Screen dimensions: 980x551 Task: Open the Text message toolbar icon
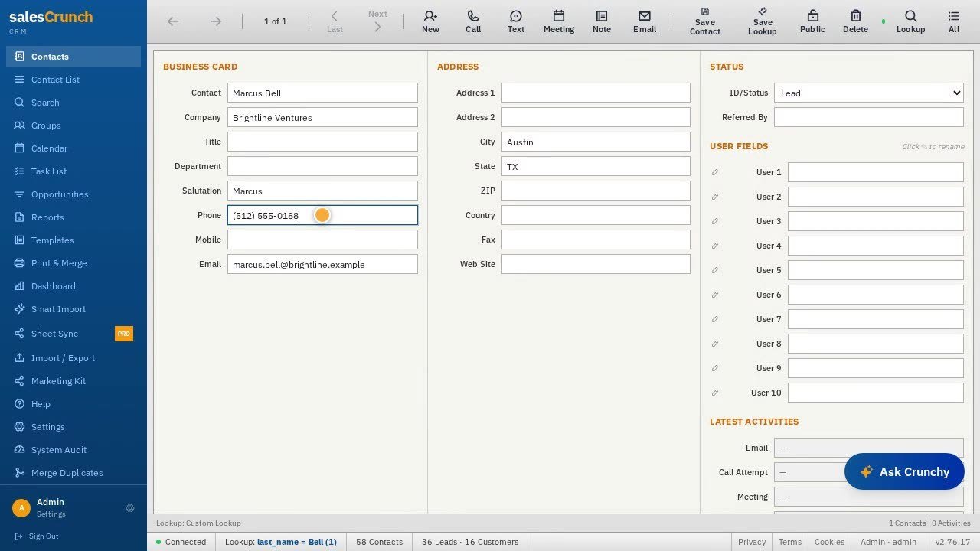click(x=516, y=21)
